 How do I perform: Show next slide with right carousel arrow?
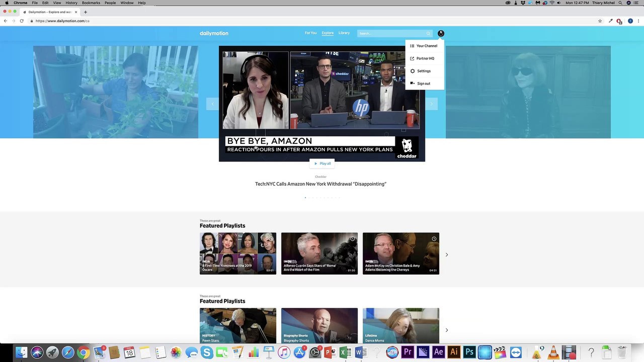tap(431, 104)
